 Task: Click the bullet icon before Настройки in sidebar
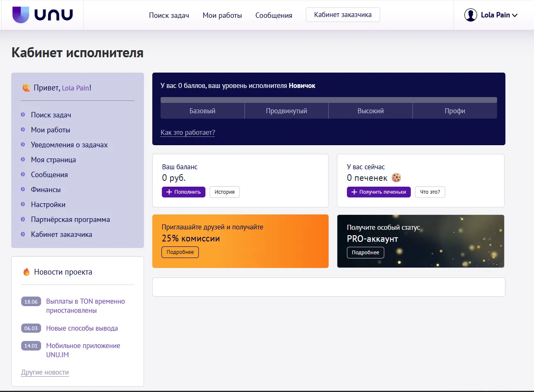[23, 205]
